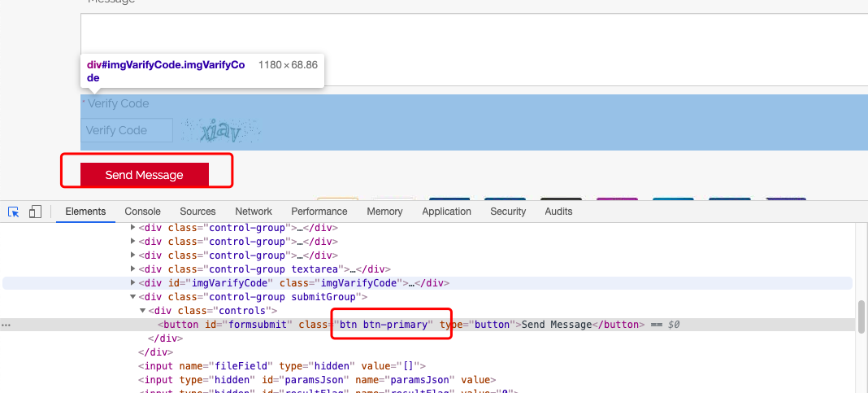
Task: Open the Application tab
Action: 446,212
